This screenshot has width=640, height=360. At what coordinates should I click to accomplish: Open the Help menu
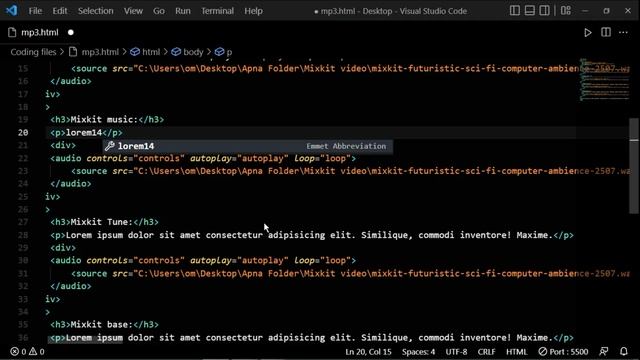253,11
